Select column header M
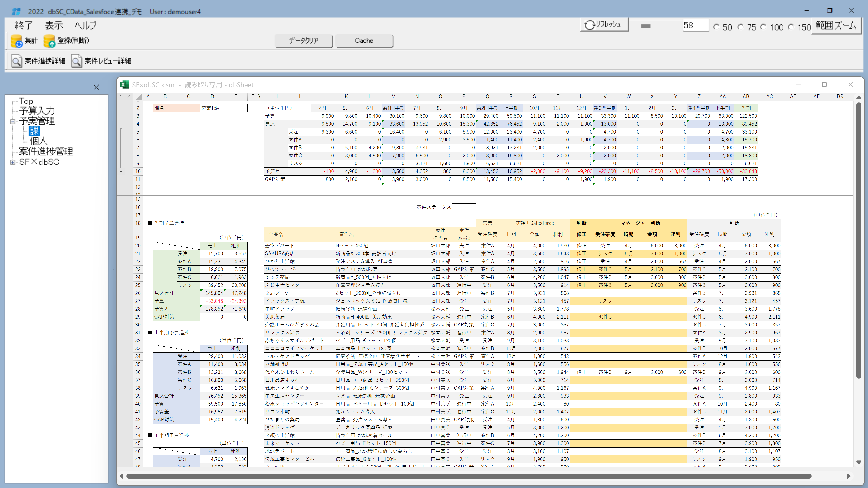 pos(393,97)
